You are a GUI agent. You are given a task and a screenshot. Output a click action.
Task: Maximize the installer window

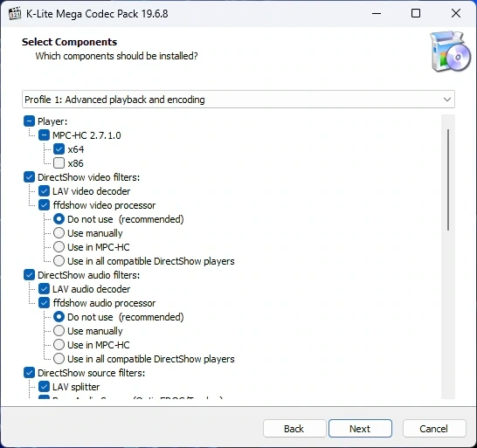pos(416,13)
